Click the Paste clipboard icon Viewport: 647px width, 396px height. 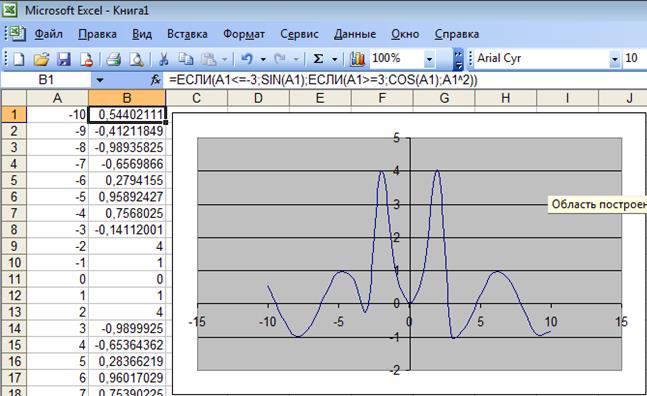[x=209, y=59]
